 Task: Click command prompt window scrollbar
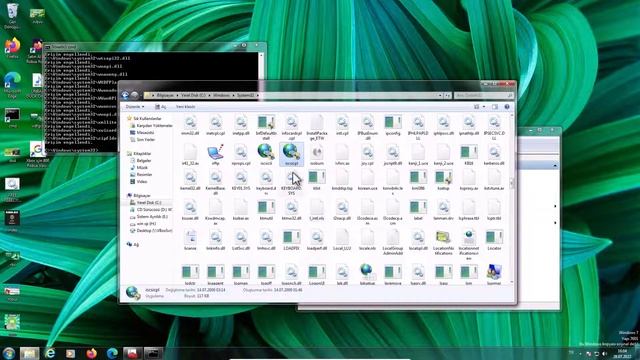pos(261,66)
